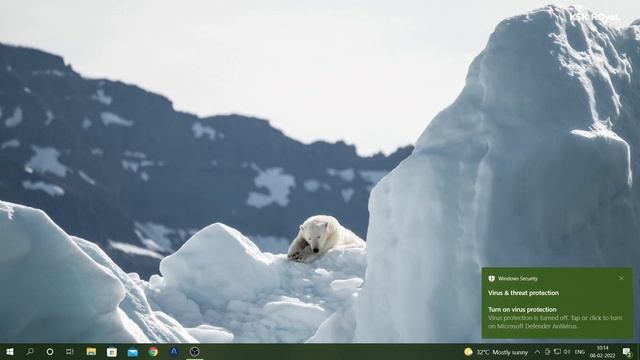Switch input language ENG indicator
This screenshot has height=360, width=640.
point(580,352)
